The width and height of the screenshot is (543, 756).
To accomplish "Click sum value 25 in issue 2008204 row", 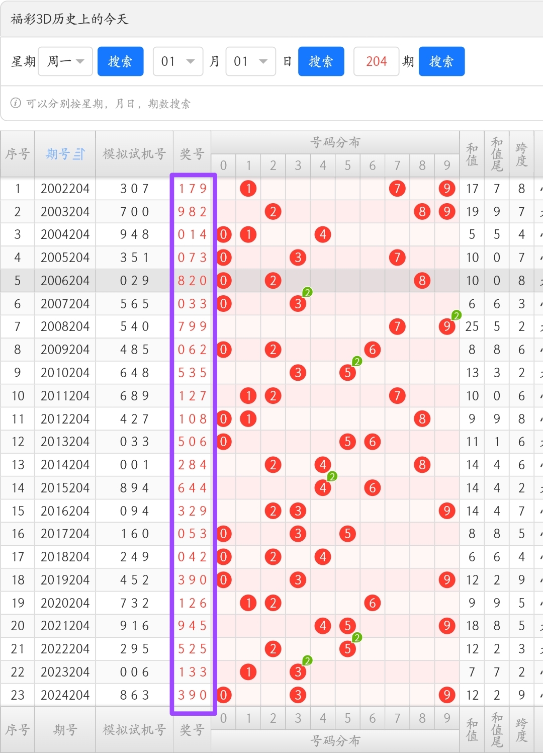I will [x=472, y=326].
